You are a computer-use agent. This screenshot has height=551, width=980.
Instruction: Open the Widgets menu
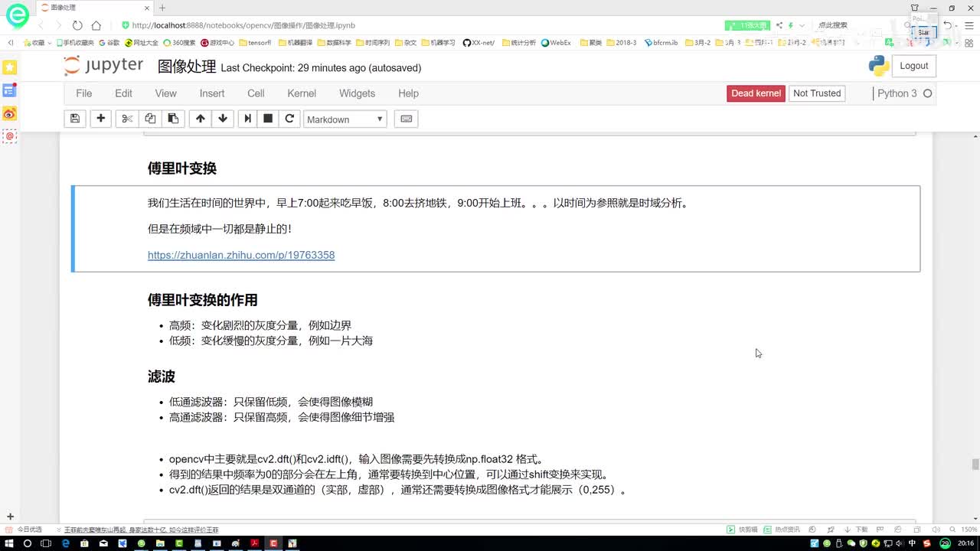pyautogui.click(x=357, y=93)
